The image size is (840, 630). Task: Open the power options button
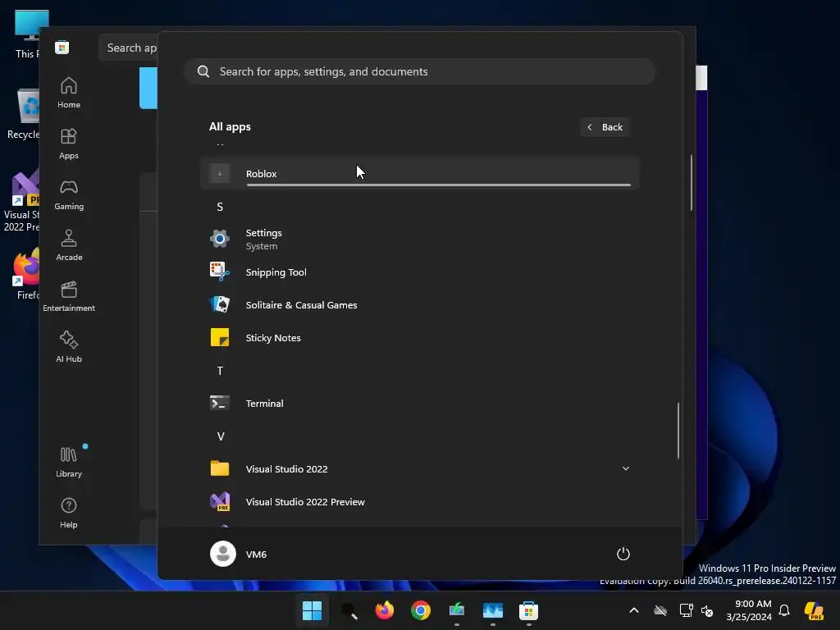tap(623, 554)
